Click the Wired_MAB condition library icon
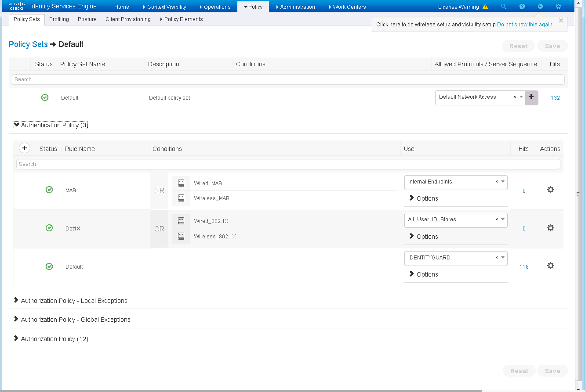This screenshot has width=585, height=392. click(x=181, y=183)
